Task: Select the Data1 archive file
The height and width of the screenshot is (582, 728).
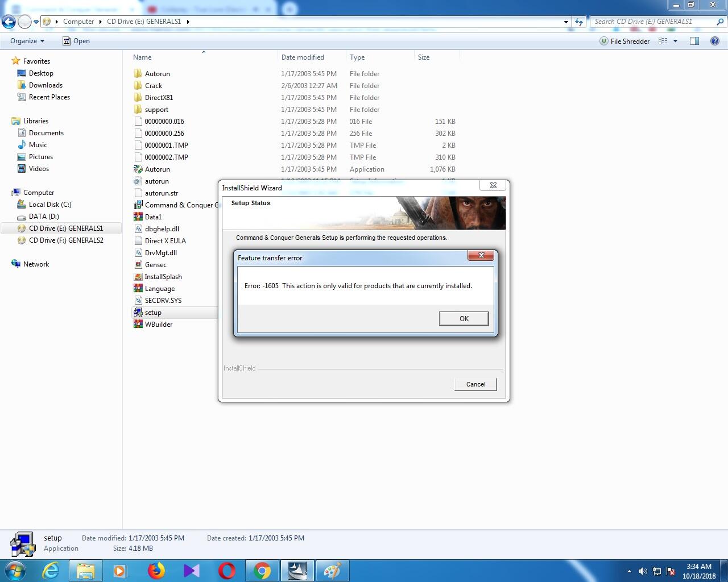Action: click(x=153, y=217)
